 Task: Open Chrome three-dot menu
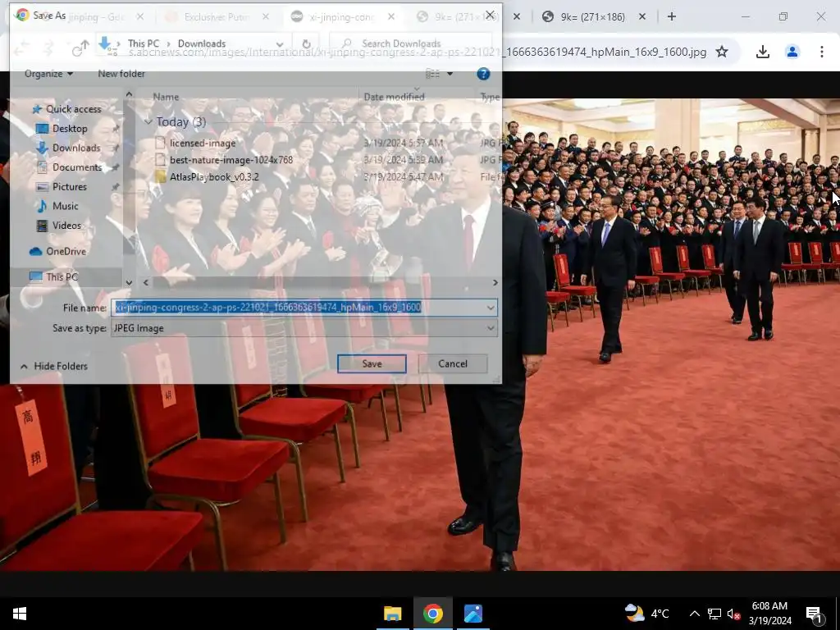point(822,52)
